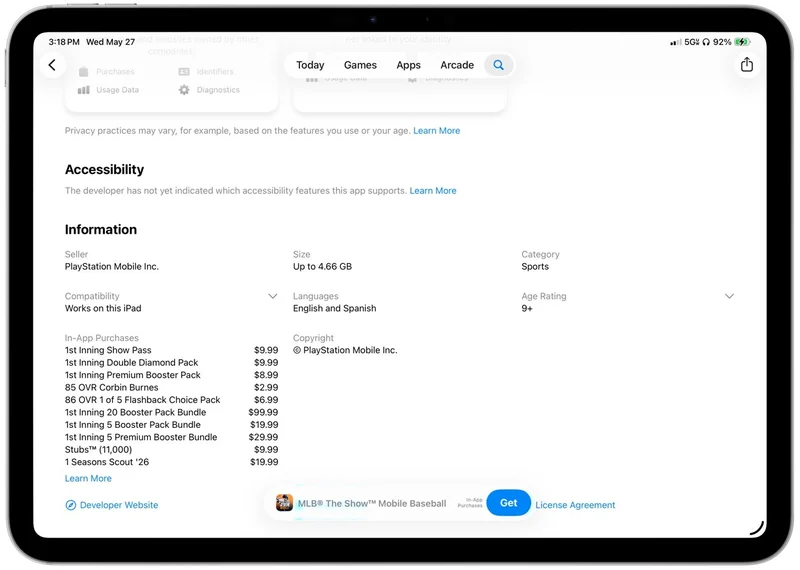Select 1st Inning Premium Booster Pack
The image size is (800, 570).
(x=171, y=375)
